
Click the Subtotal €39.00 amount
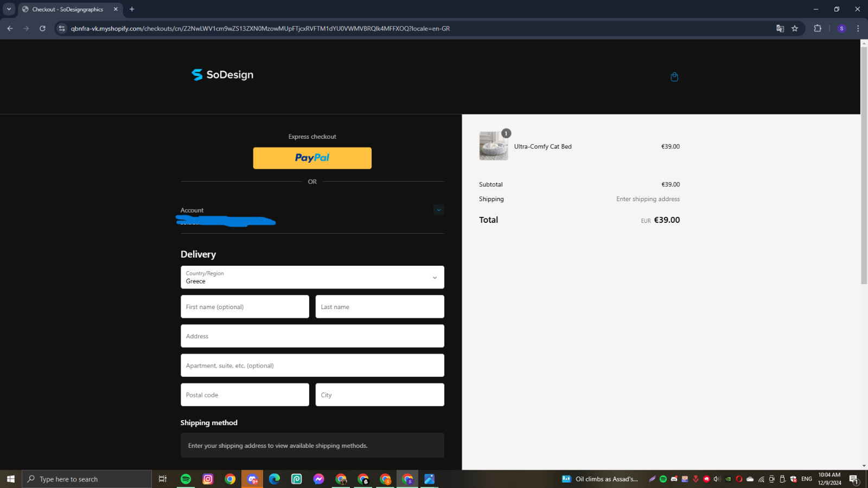(x=671, y=184)
